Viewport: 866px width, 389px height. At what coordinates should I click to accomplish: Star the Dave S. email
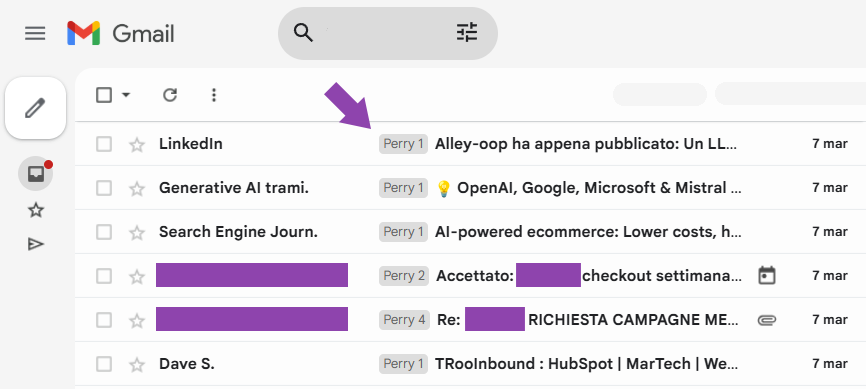click(136, 365)
